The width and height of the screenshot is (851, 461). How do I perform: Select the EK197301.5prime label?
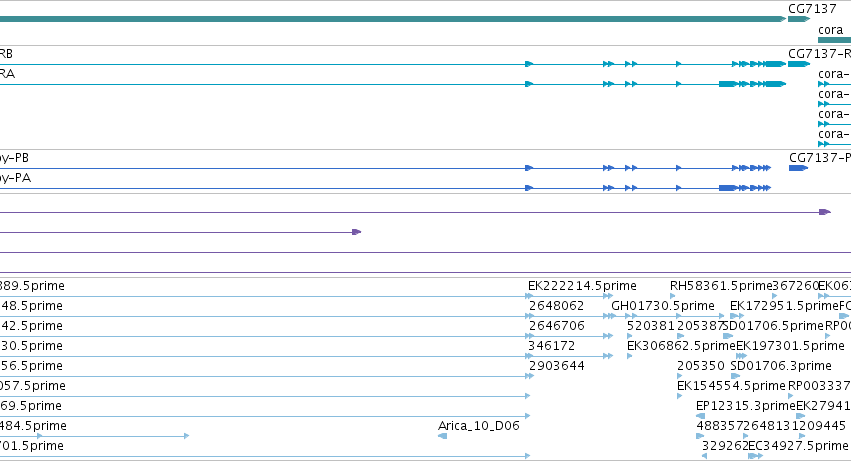pyautogui.click(x=790, y=346)
